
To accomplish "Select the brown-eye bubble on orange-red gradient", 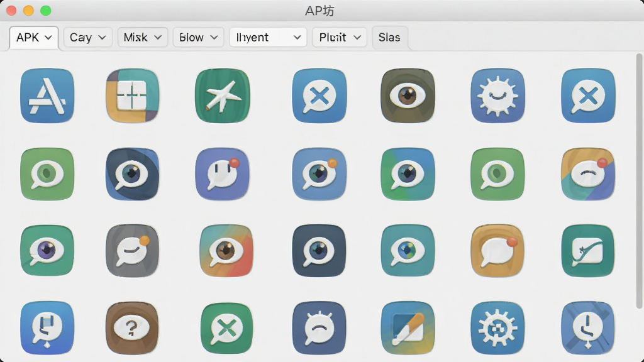I will point(226,250).
